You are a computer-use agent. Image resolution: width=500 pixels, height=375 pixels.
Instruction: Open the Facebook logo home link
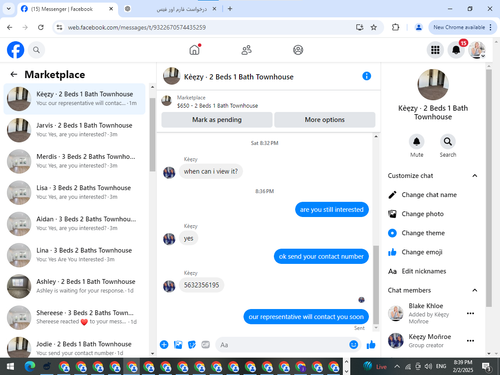15,50
